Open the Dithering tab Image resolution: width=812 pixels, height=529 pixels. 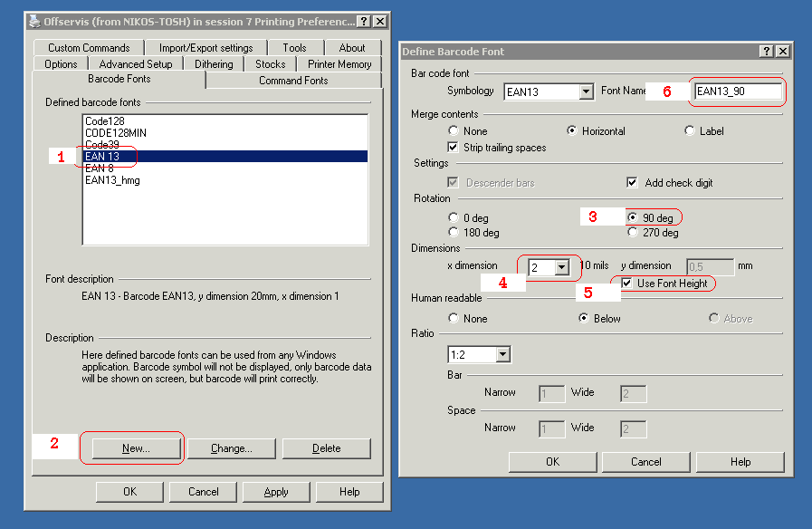[214, 64]
